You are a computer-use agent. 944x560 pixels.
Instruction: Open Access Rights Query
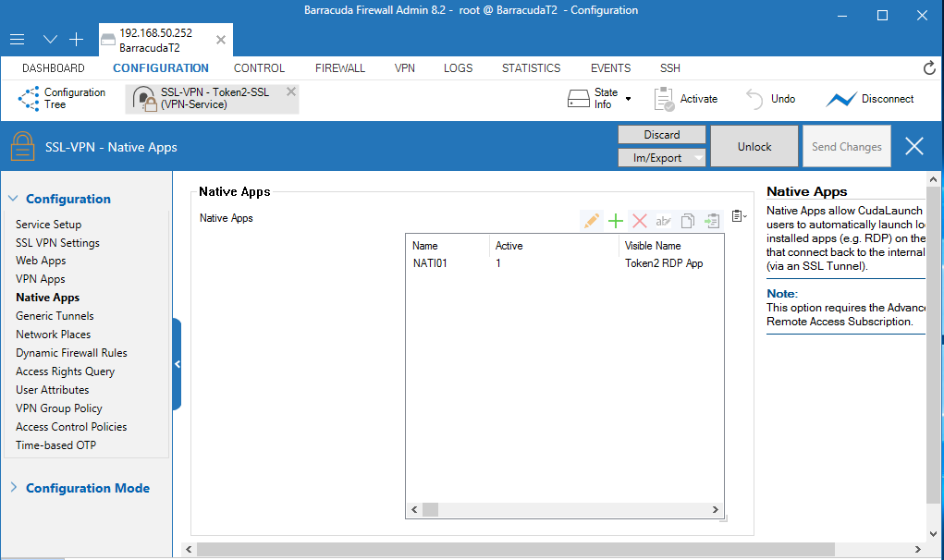(65, 371)
